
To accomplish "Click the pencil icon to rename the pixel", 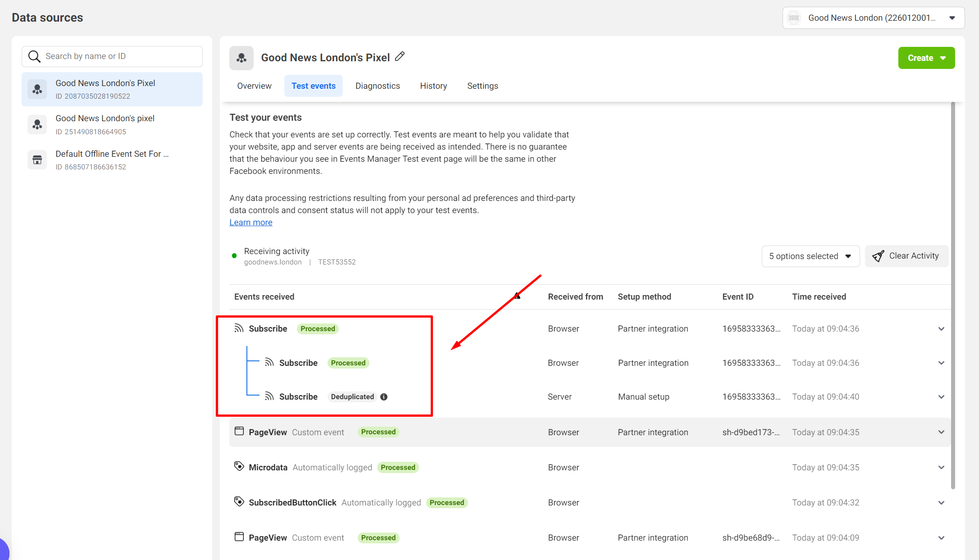I will pyautogui.click(x=400, y=57).
